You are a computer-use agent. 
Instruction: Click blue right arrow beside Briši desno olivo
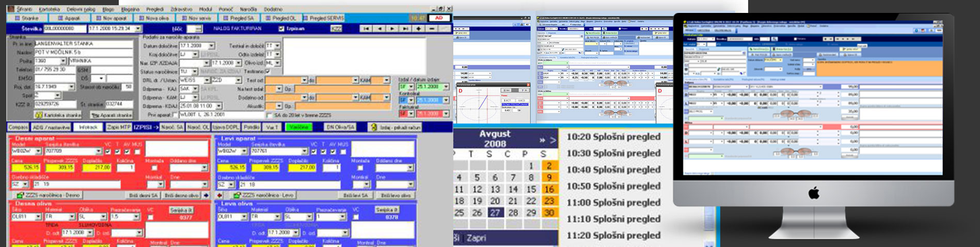coord(207,195)
